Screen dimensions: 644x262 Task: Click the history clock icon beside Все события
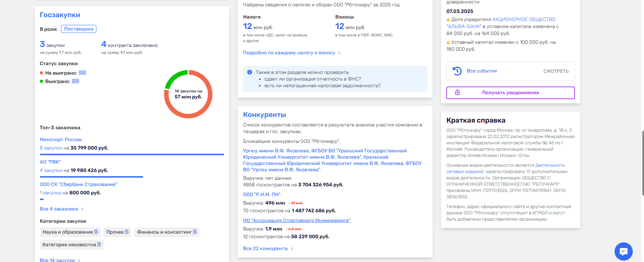[x=457, y=71]
